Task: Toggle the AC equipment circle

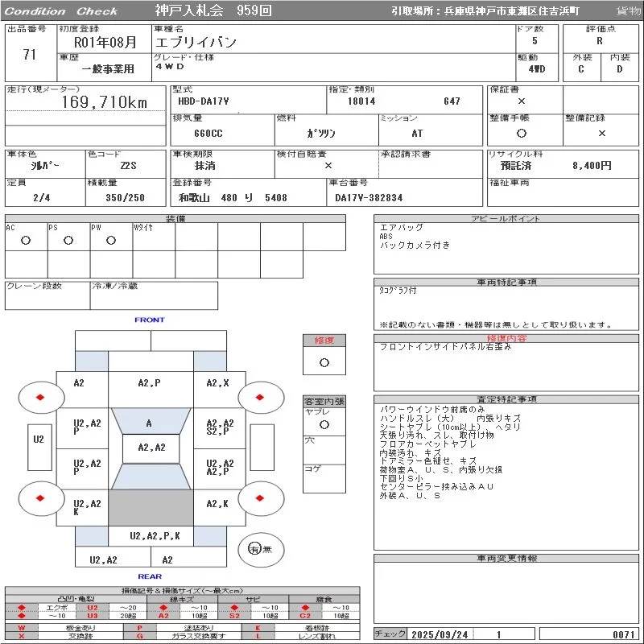Action: pyautogui.click(x=26, y=241)
